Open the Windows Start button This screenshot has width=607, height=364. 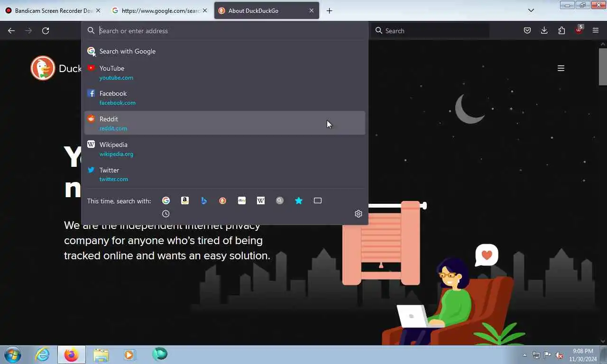[x=12, y=355]
